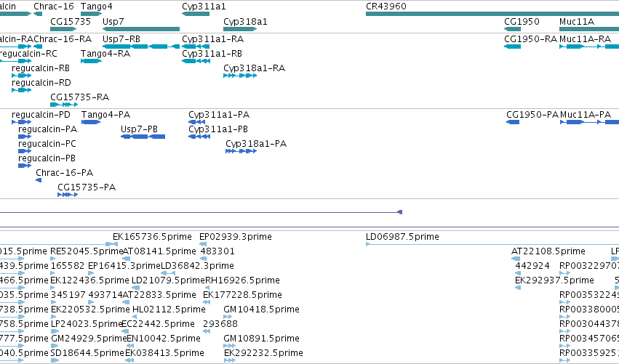
Task: Select the 483301 EST feature
Action: click(204, 259)
